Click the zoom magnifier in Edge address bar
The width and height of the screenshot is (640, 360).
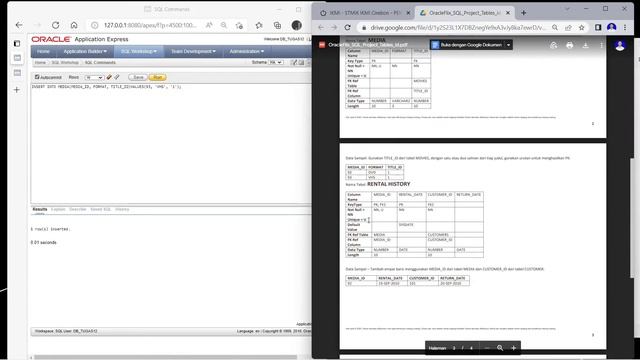coord(224,25)
